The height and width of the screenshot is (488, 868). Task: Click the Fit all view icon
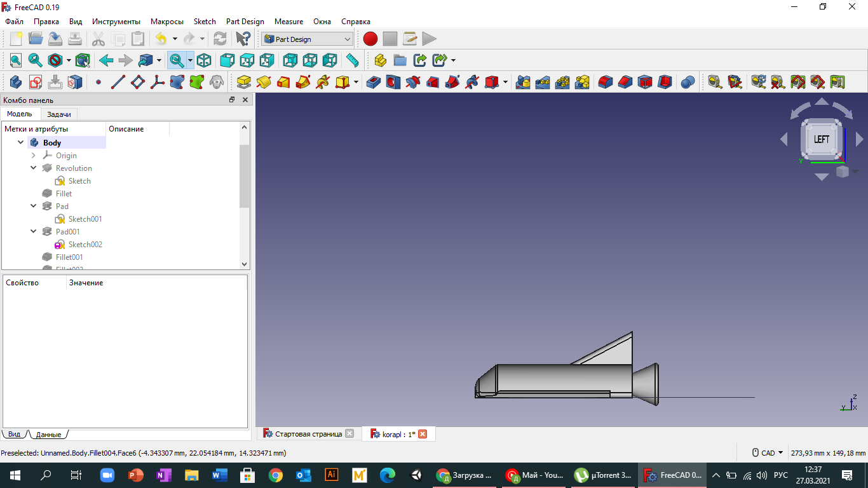pyautogui.click(x=16, y=60)
